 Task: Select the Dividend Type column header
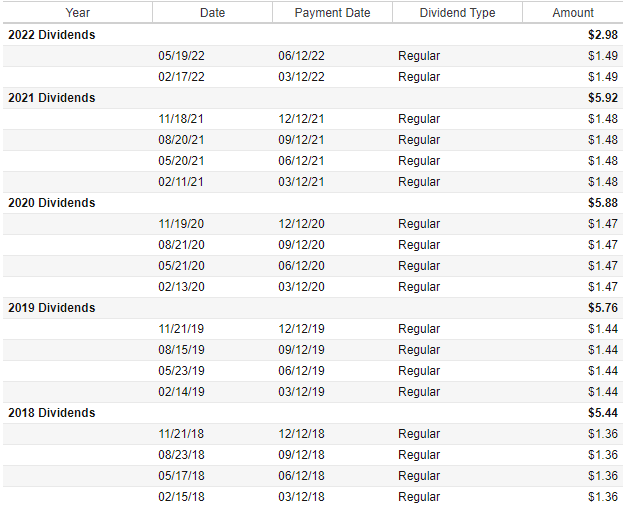457,13
